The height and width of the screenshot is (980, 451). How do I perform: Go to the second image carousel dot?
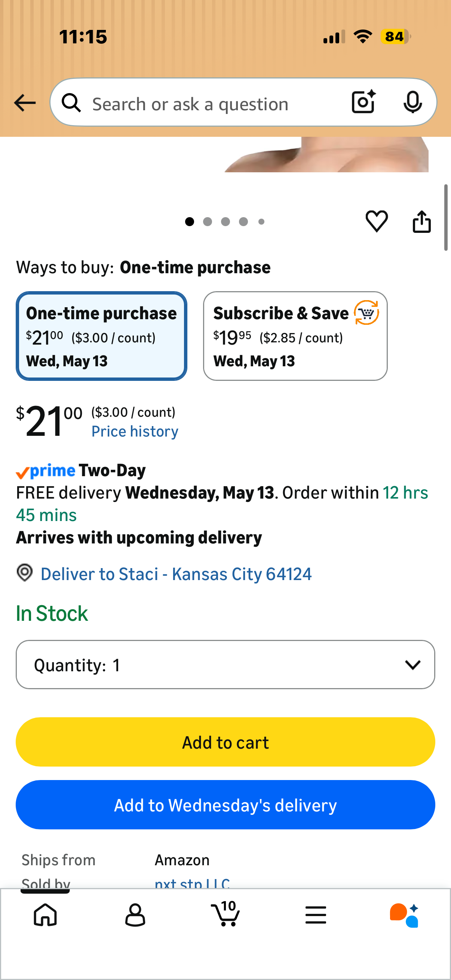[208, 221]
